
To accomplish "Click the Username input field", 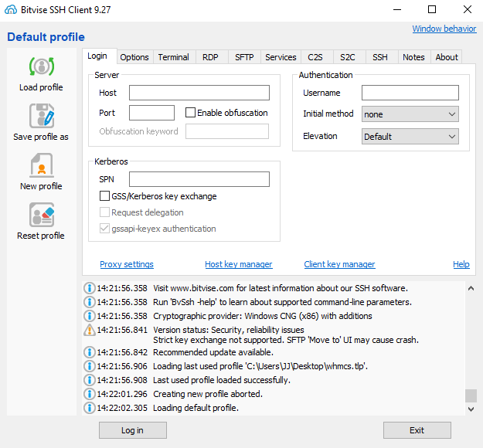I will click(410, 93).
